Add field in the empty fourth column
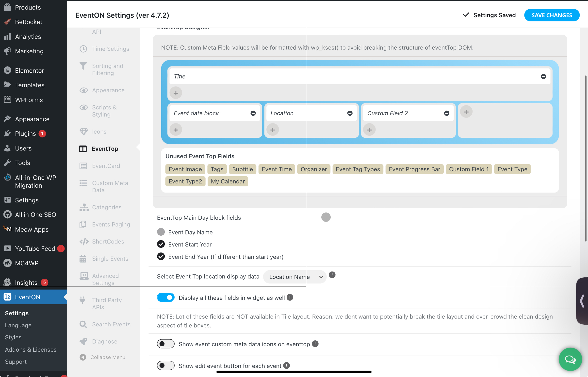 [x=466, y=112]
